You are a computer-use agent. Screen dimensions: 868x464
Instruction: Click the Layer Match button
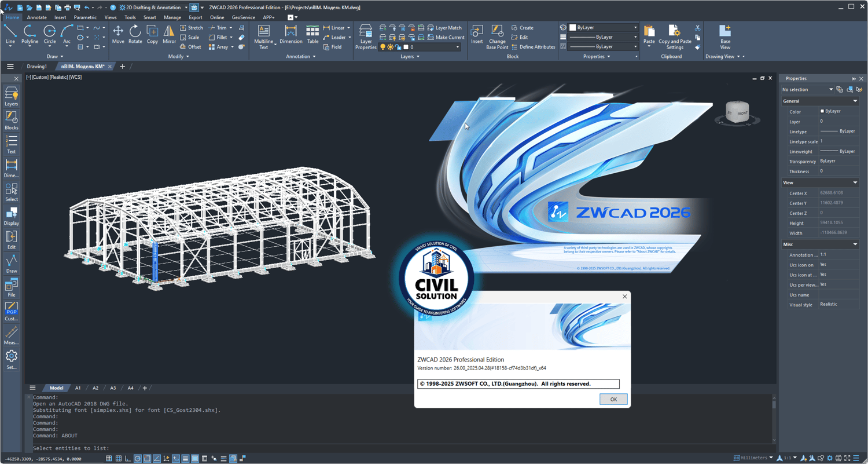[x=444, y=28]
